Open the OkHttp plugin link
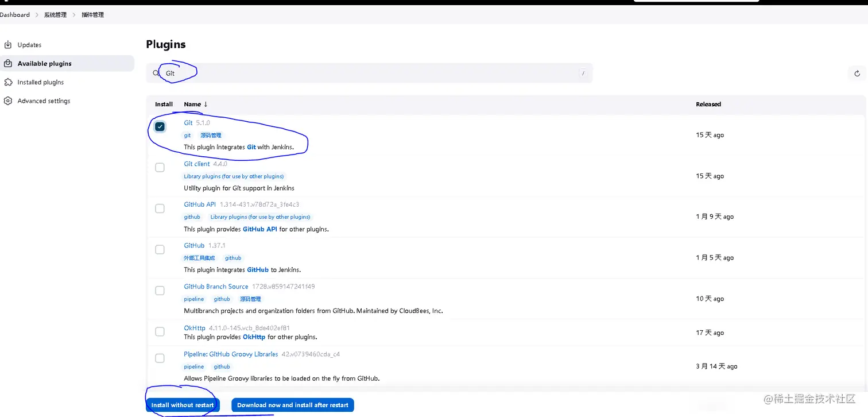Image resolution: width=868 pixels, height=417 pixels. pos(195,328)
